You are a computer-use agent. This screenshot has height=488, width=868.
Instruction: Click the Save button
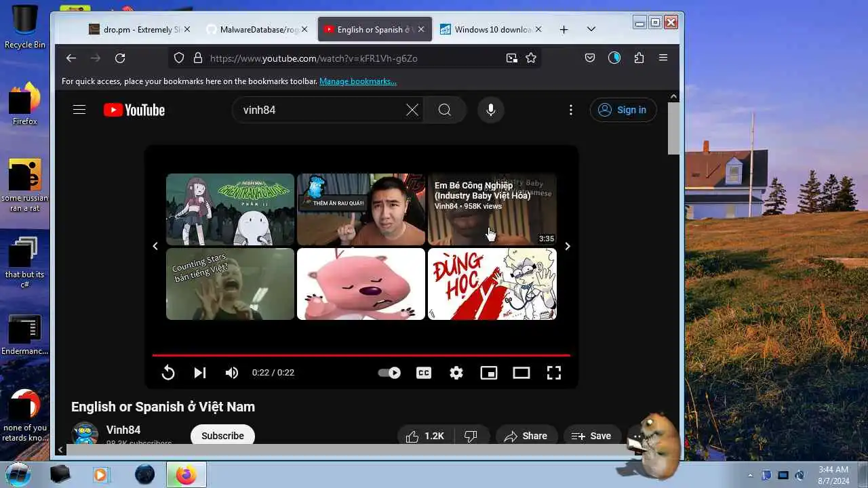coord(591,436)
